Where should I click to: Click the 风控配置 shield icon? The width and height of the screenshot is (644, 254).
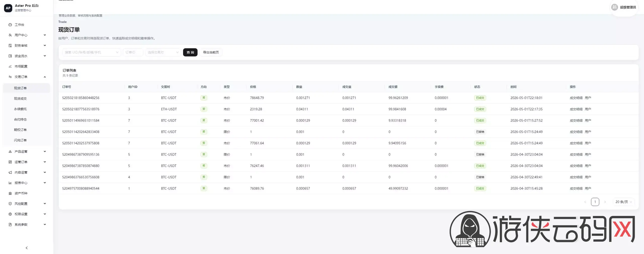pos(10,204)
